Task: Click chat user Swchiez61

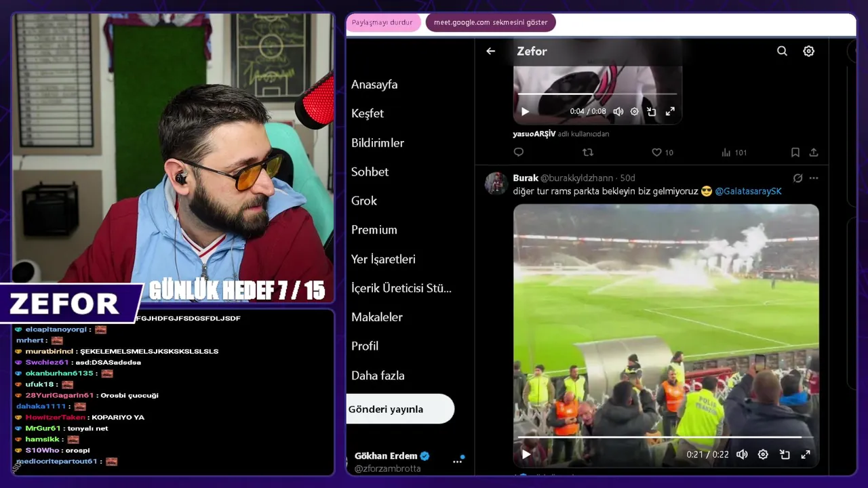Action: [x=47, y=362]
